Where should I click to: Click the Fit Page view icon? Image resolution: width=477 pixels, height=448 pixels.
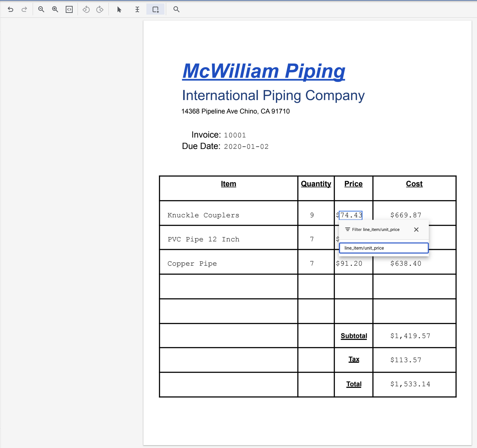[69, 9]
